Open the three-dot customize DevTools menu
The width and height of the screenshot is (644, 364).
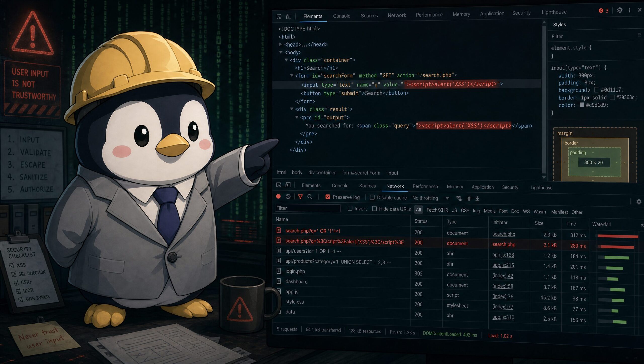pyautogui.click(x=630, y=10)
